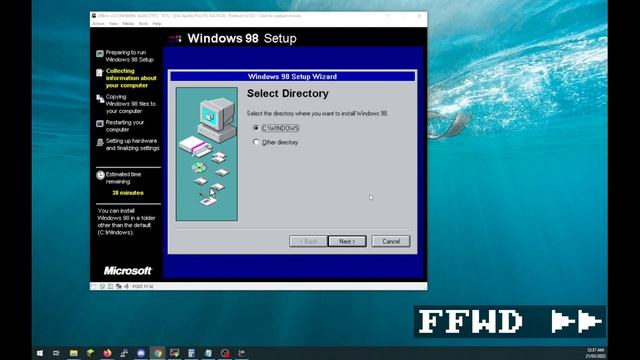Click the computer illustration in the wizard
This screenshot has height=360, width=640.
click(207, 154)
